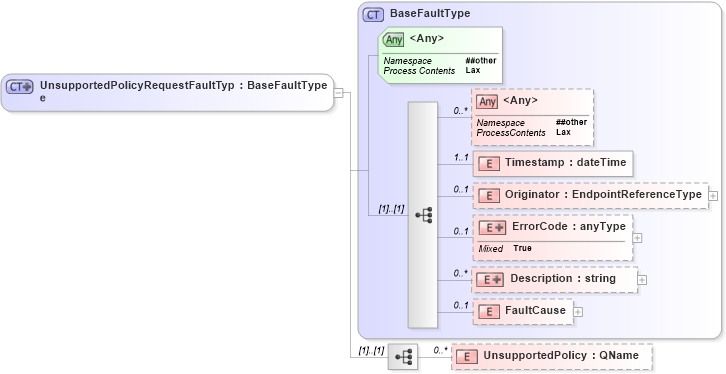Select the UnsupportedPolicy : QName label

tap(561, 355)
